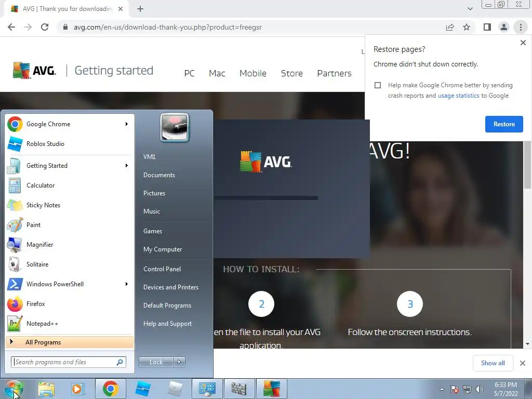Viewport: 532px width, 399px height.
Task: Launch Paint from Start menu
Action: [70, 224]
